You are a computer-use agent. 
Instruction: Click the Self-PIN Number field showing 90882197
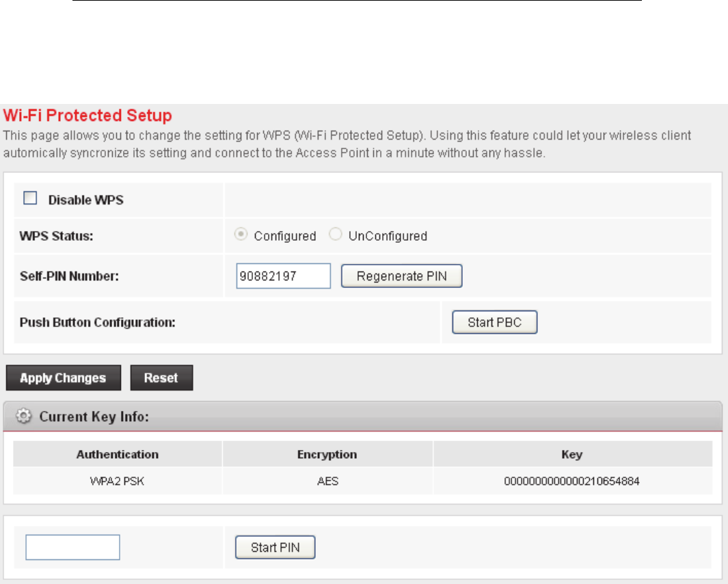point(283,276)
